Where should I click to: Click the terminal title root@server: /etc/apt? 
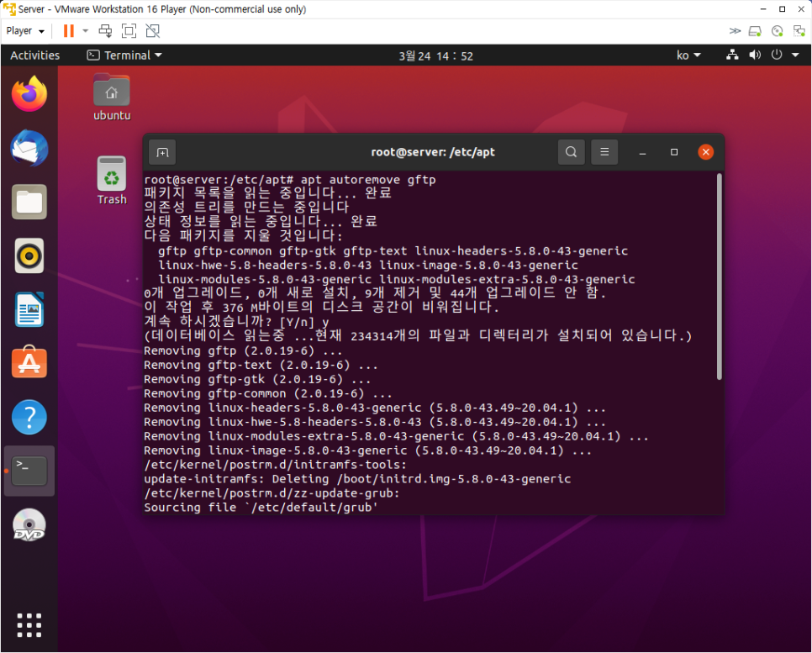point(433,152)
